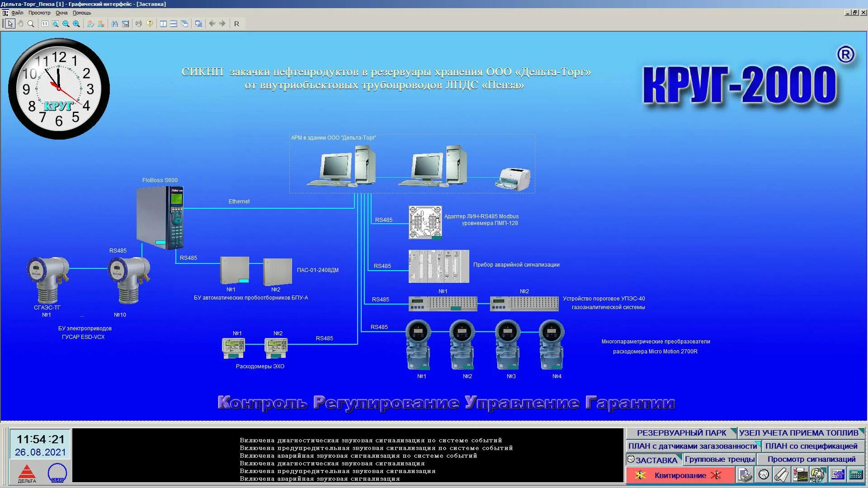
Task: Click the zoom out magnifier icon
Action: pyautogui.click(x=66, y=23)
